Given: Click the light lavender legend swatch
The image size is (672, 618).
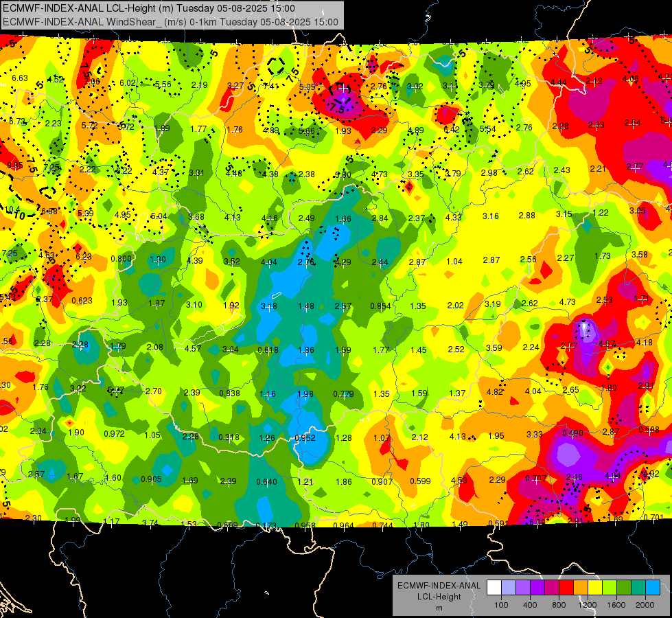Looking at the screenshot, I should pyautogui.click(x=509, y=588).
